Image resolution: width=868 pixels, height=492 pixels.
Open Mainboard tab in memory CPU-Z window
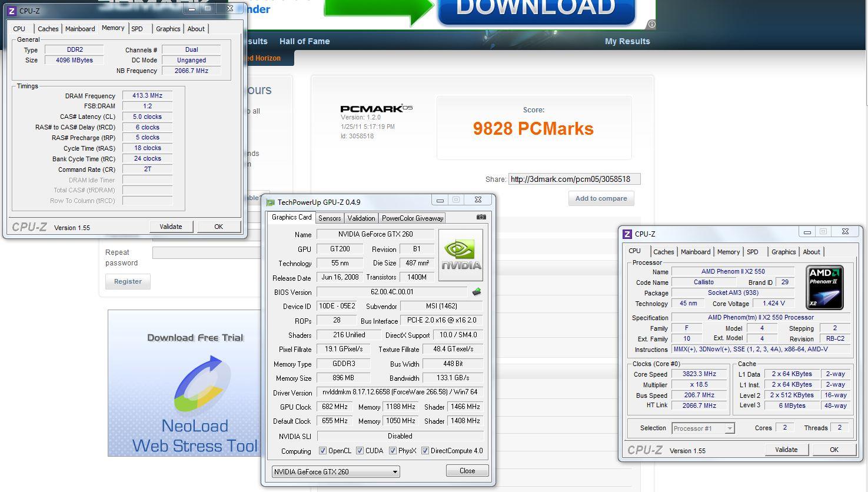click(x=80, y=29)
